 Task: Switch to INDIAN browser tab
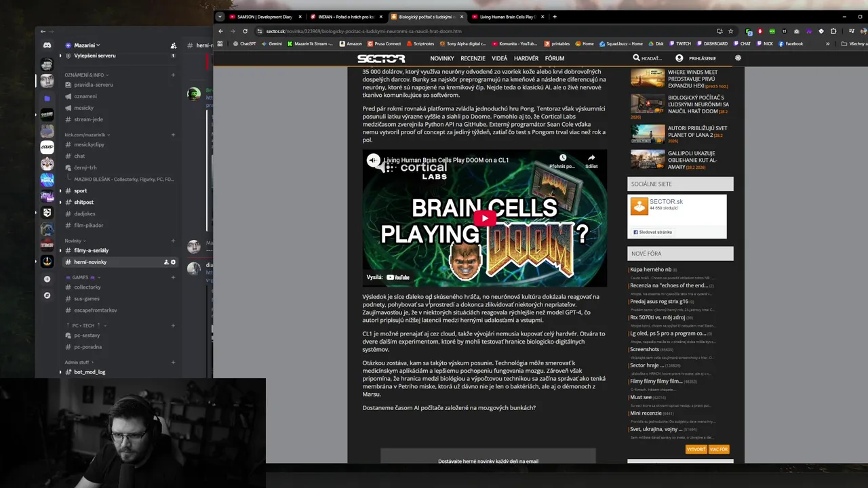click(x=345, y=17)
